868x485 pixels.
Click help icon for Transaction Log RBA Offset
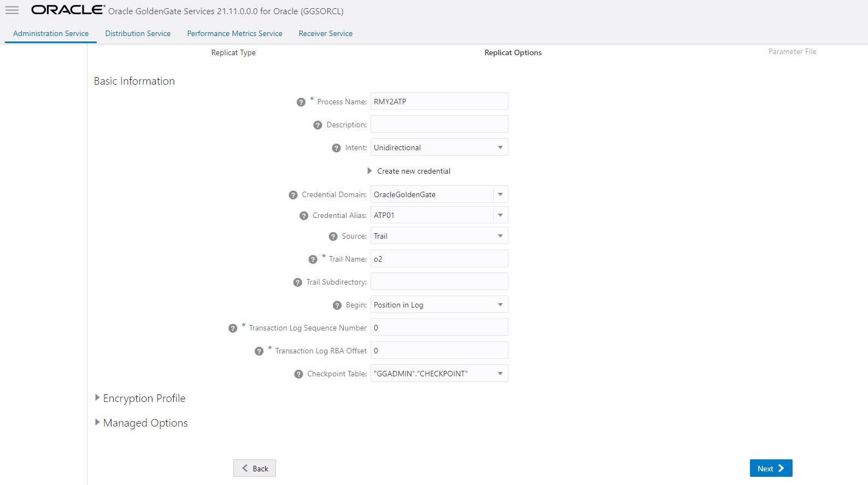coord(259,351)
